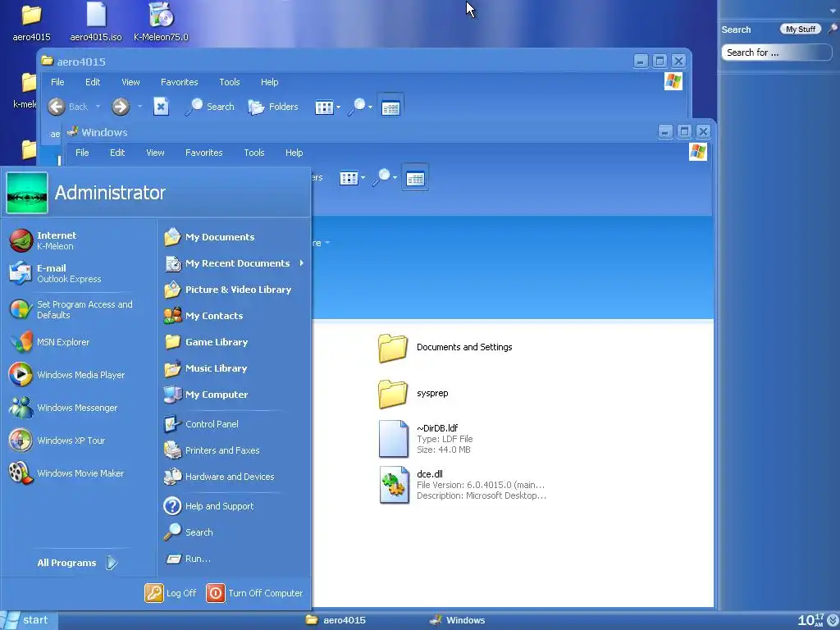Screen dimensions: 840x630
Task: Open Edit menu in Windows window
Action: click(117, 153)
